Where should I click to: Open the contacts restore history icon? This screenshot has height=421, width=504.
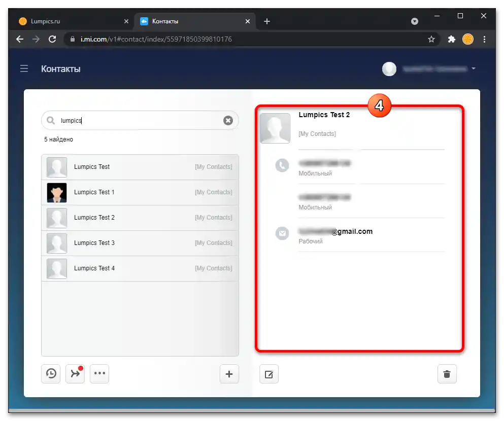[51, 373]
